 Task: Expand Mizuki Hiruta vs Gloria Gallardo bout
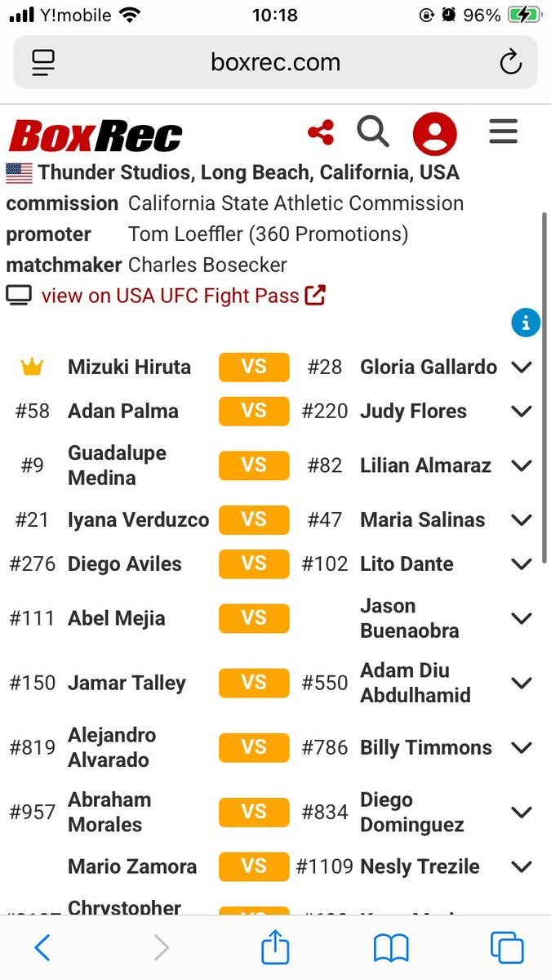(x=521, y=367)
